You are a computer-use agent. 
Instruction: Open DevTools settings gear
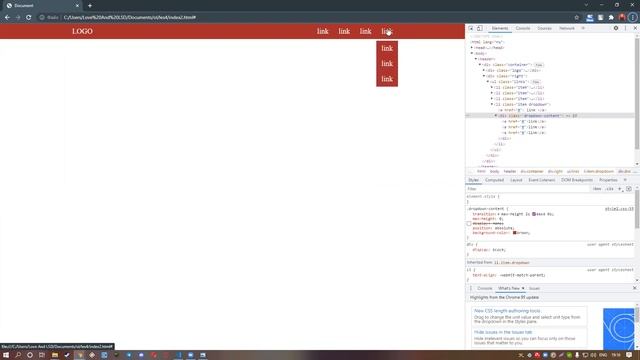[616, 28]
